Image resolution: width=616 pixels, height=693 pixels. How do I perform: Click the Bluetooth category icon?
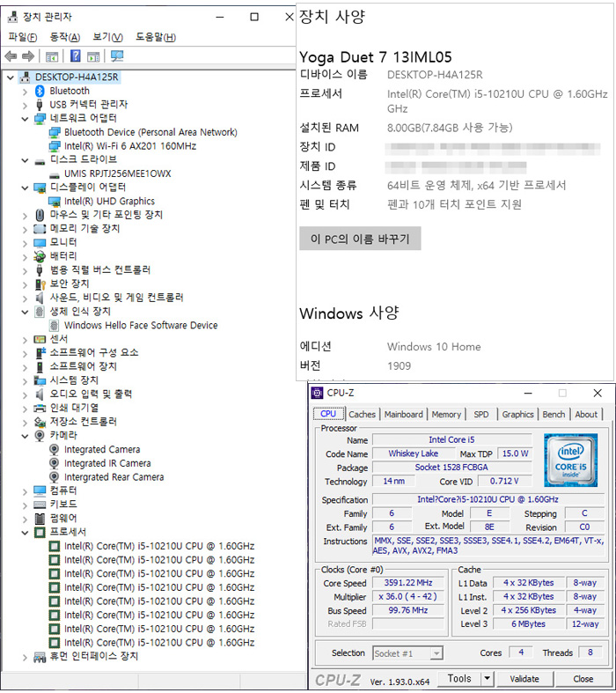coord(40,91)
